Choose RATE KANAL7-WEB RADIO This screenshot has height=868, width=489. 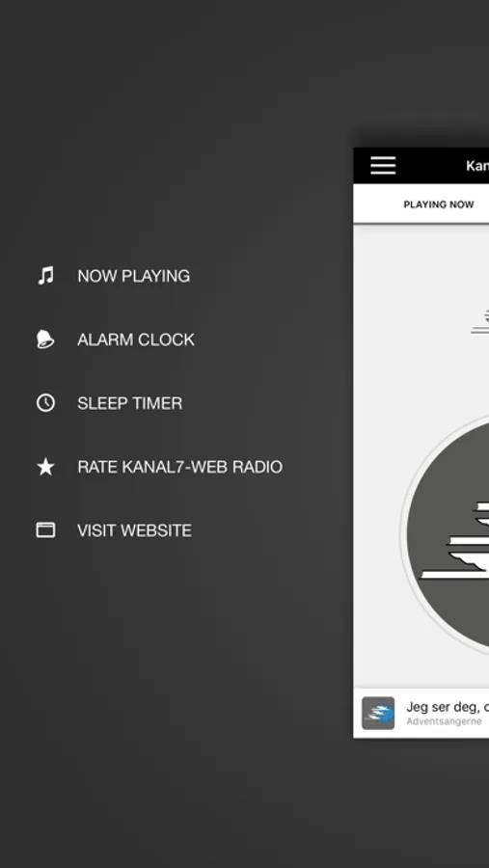[180, 467]
